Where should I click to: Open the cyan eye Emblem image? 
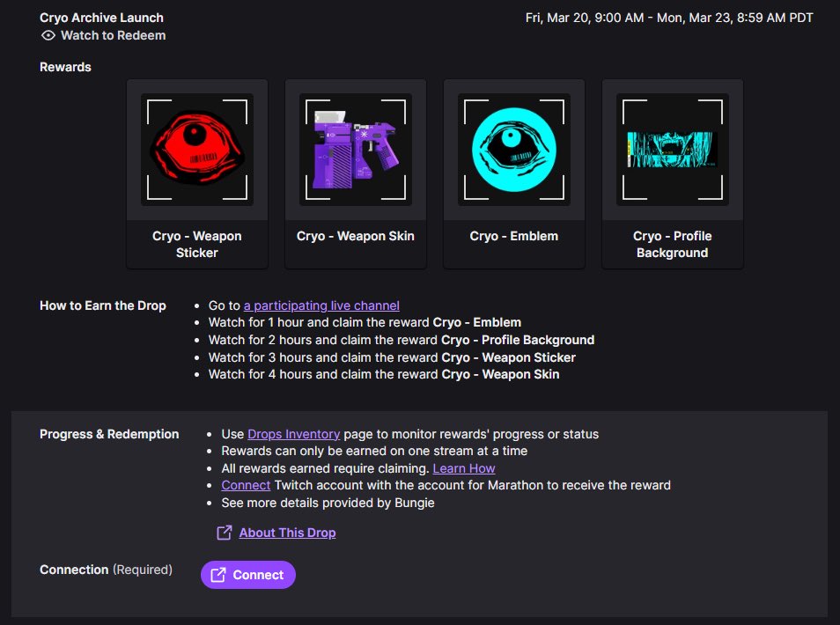click(514, 150)
